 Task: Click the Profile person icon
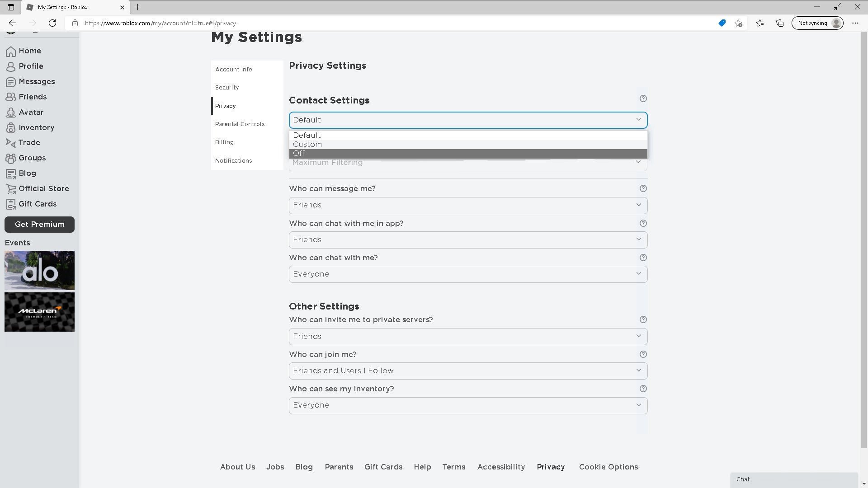coord(11,66)
